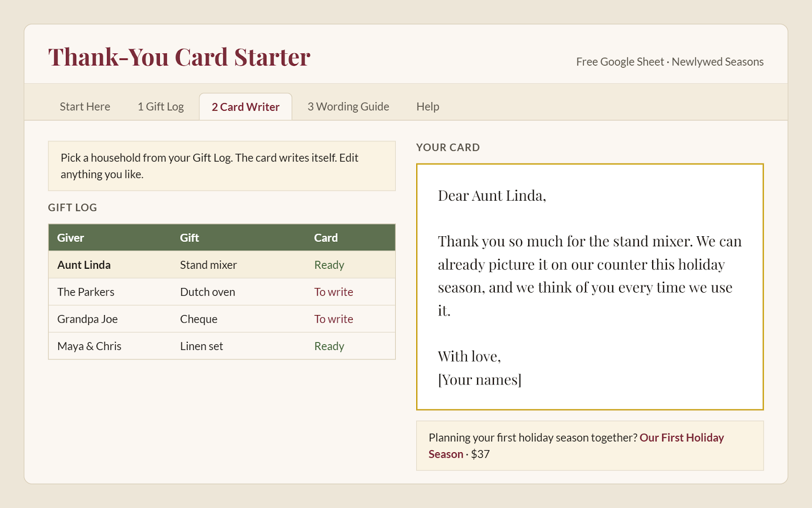Click the Gift column header

(189, 238)
